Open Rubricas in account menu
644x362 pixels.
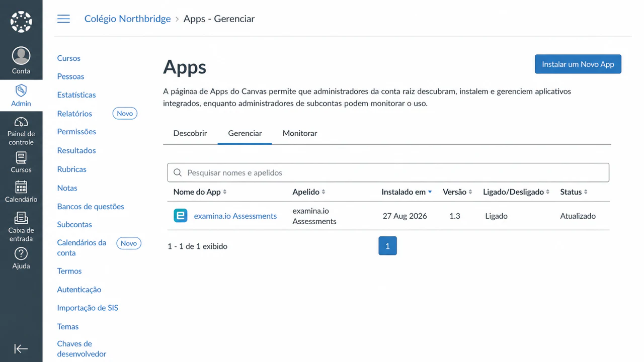[x=72, y=169]
